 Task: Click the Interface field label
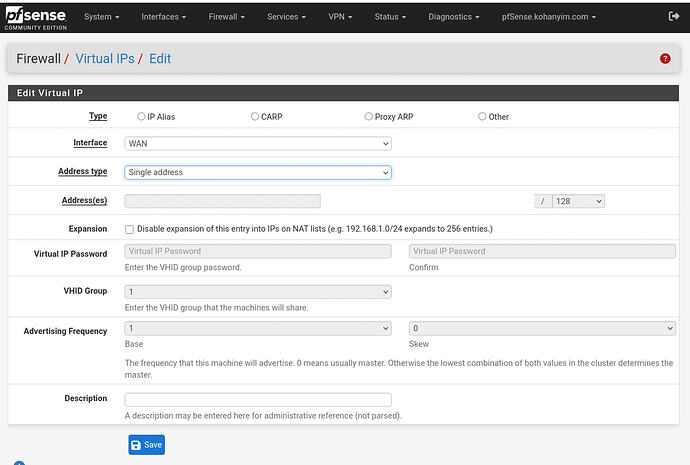tap(90, 143)
